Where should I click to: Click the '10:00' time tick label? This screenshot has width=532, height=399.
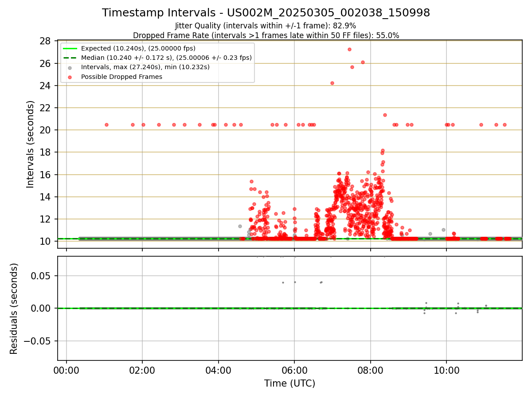click(446, 371)
